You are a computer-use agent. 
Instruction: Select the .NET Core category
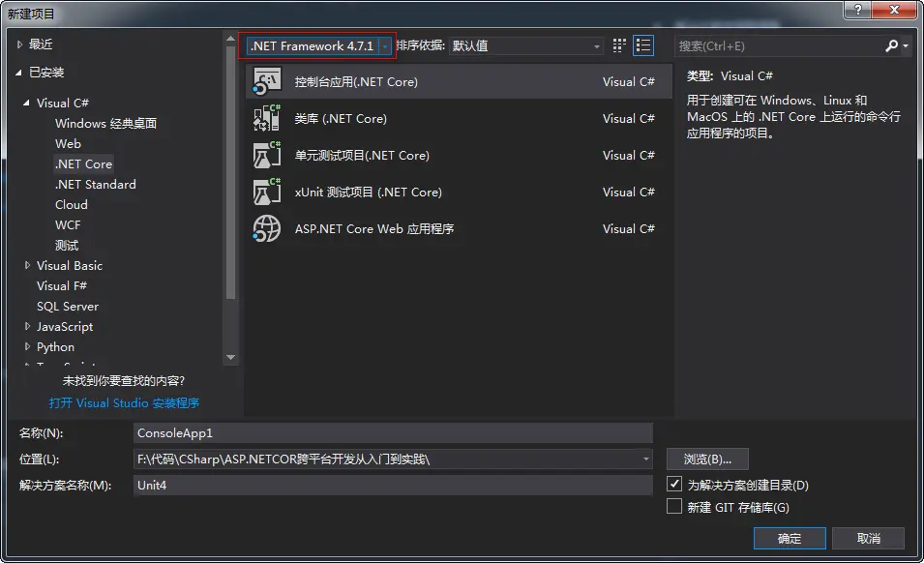tap(83, 163)
